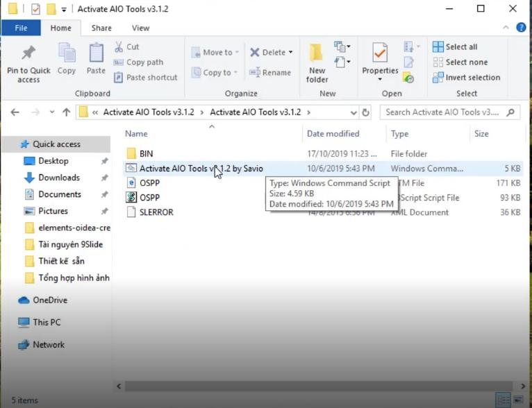The image size is (532, 408).
Task: Switch to the Home ribbon tab
Action: 60,28
